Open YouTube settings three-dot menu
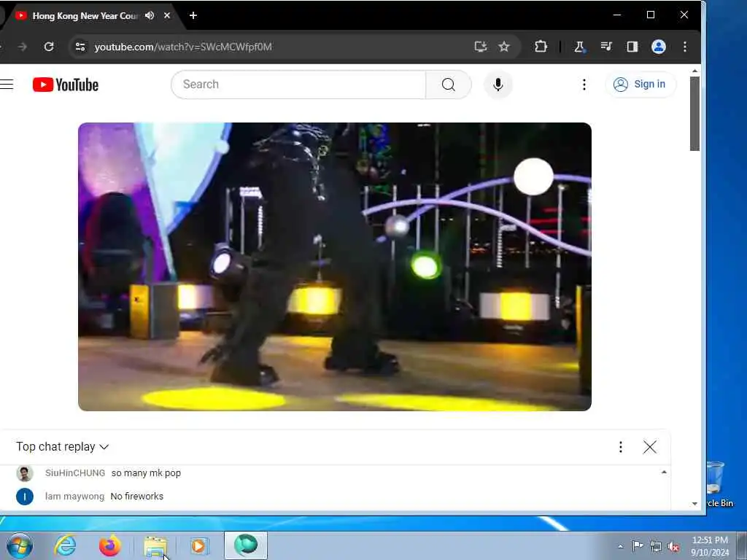 [584, 85]
